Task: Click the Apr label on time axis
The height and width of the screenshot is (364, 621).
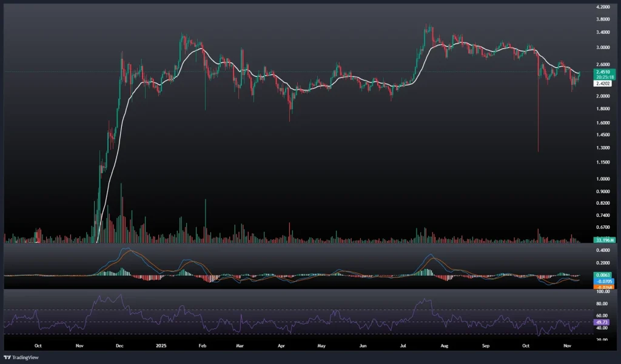Action: click(x=281, y=346)
